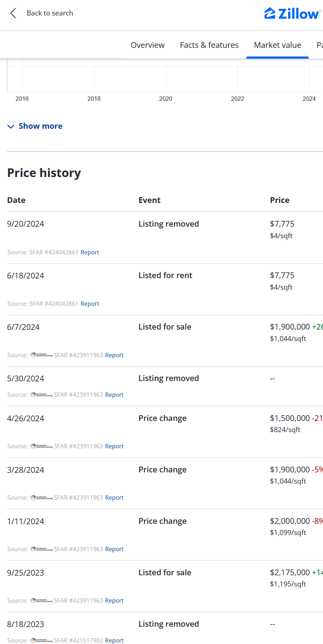Go Back to search
This screenshot has height=644, width=323.
click(50, 13)
